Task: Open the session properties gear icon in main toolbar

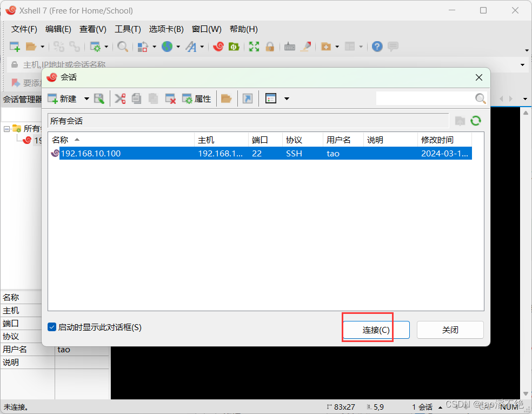Action: [x=95, y=47]
